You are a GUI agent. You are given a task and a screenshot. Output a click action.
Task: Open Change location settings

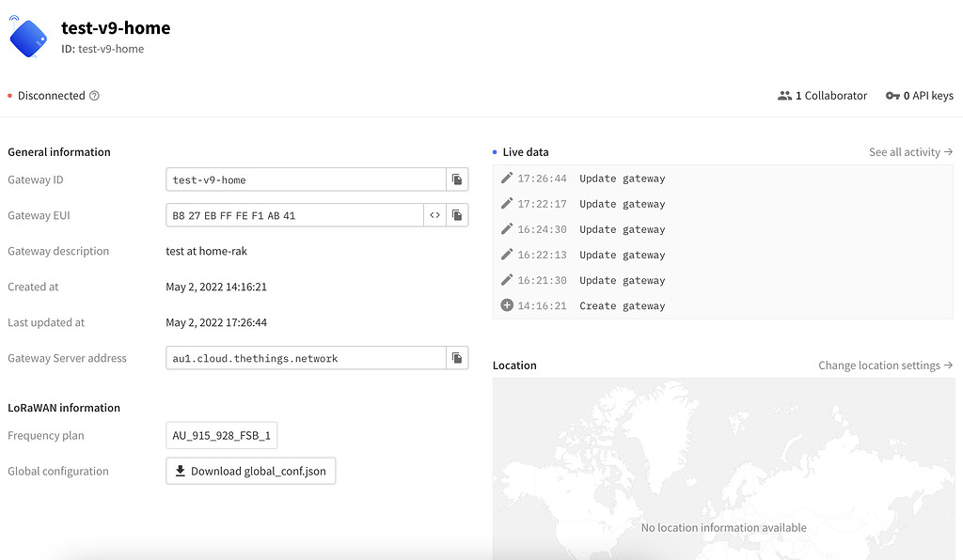[x=885, y=366]
